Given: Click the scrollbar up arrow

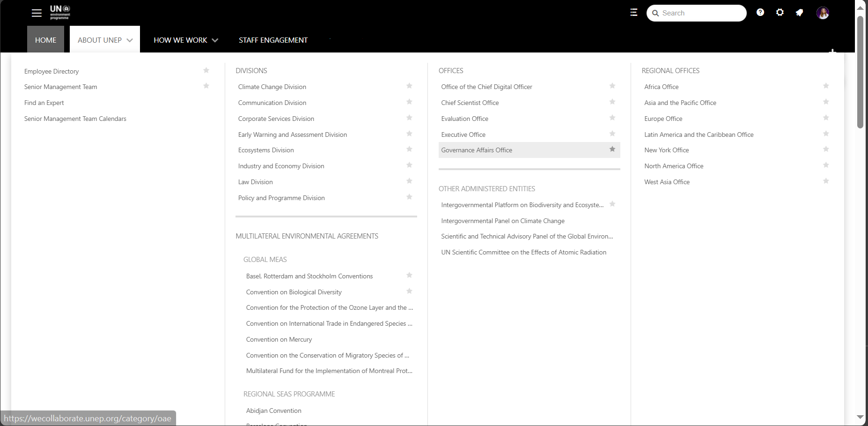Looking at the screenshot, I should 860,7.
